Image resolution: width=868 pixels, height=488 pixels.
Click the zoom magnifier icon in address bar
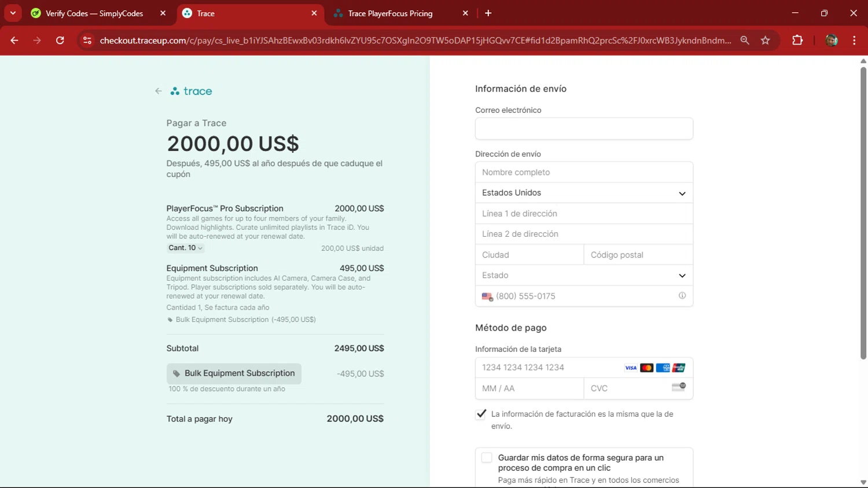tap(745, 41)
